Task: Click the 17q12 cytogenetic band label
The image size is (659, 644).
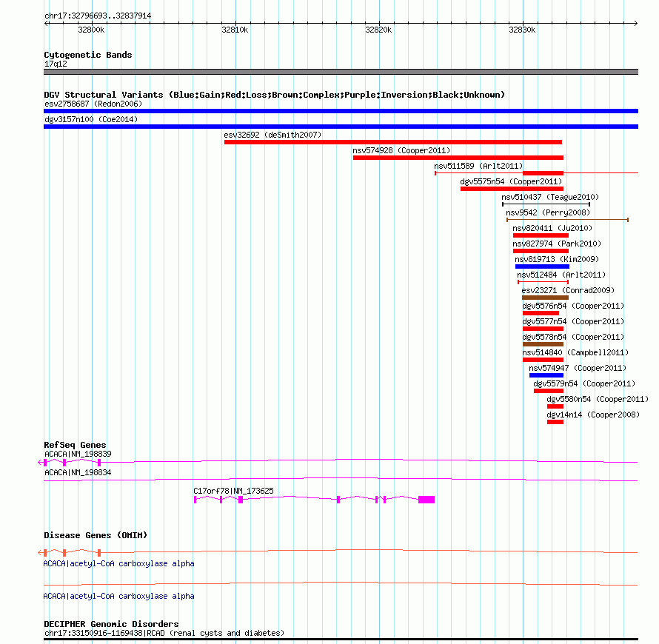Action: [56, 64]
